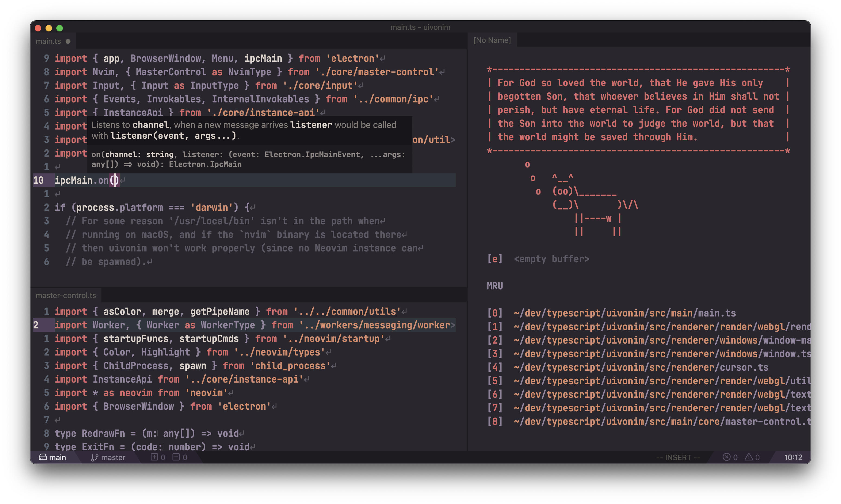Click the errors count '0' in status bar
The height and width of the screenshot is (504, 841).
[x=735, y=457]
